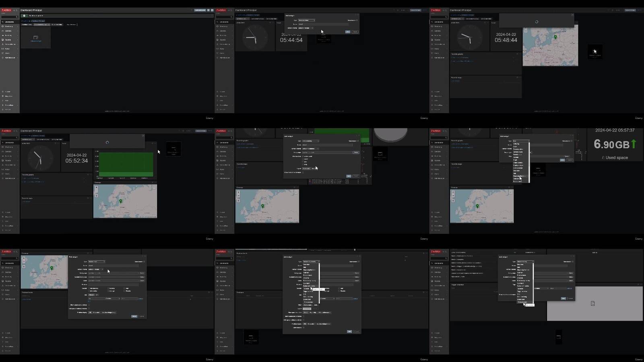Toggle Show suppressed problems checkbox in bottom-middle dialog
The width and height of the screenshot is (644, 362).
click(303, 316)
